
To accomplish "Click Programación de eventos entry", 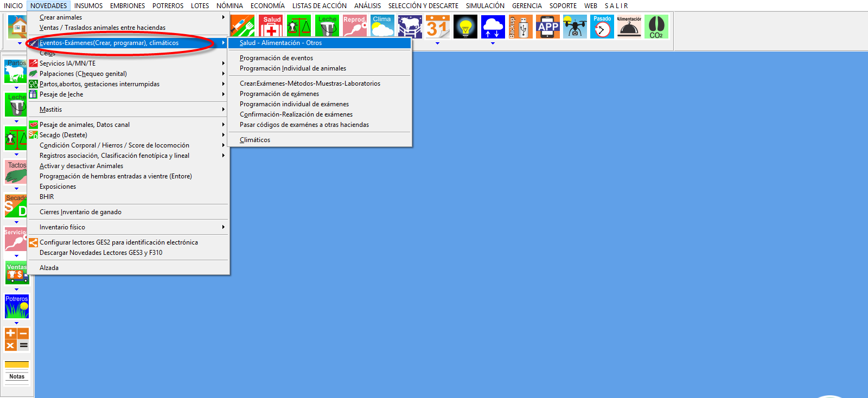I will point(276,58).
